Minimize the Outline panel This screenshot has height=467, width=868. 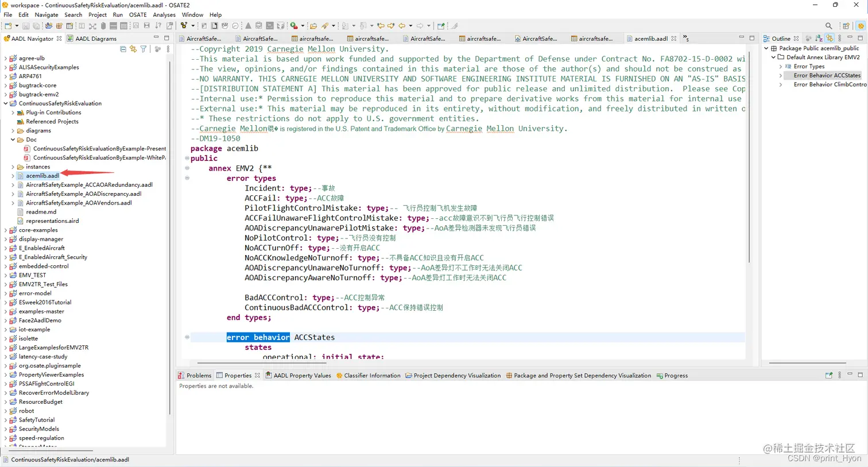[850, 38]
